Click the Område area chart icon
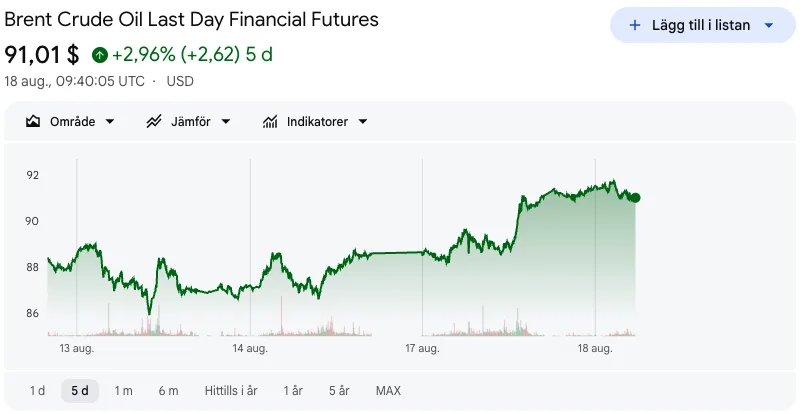This screenshot has width=808, height=414. (x=33, y=122)
